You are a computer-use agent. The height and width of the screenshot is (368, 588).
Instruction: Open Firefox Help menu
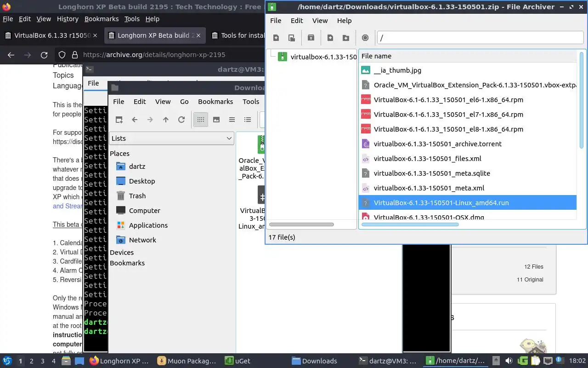[152, 19]
